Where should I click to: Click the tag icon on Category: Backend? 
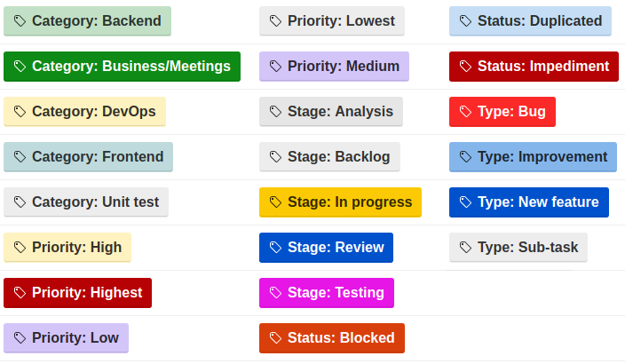pos(20,21)
